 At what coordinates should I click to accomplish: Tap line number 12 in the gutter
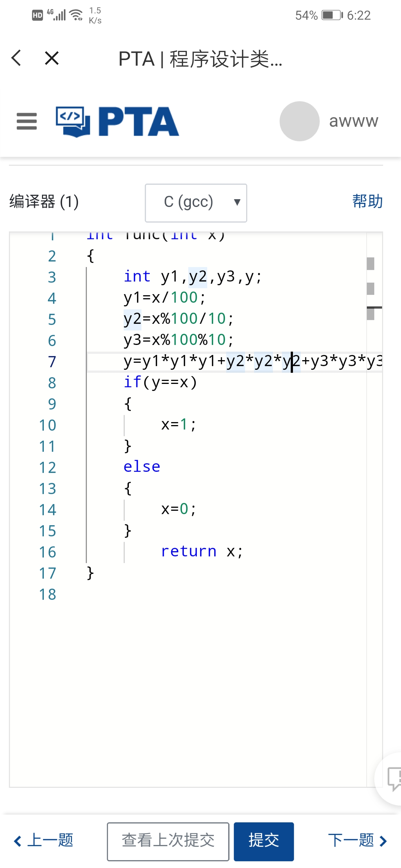pos(48,468)
